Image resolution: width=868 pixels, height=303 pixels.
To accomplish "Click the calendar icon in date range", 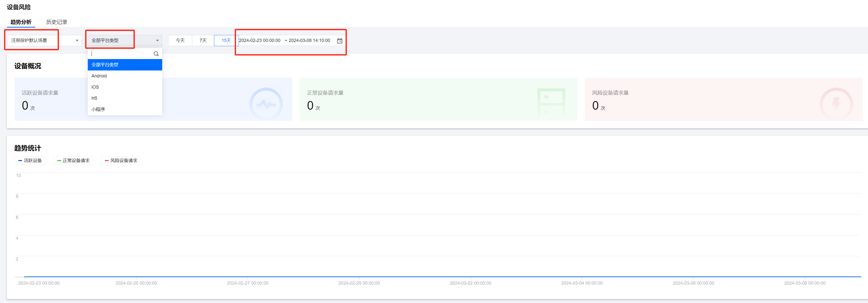I will coord(340,41).
